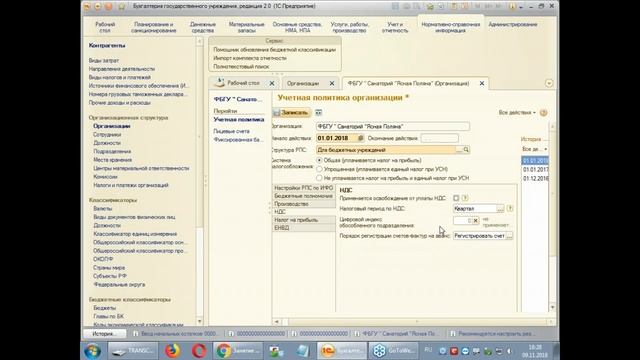The image size is (640, 360).
Task: Switch to GoToWebinar taskbar button
Action: pyautogui.click(x=394, y=351)
